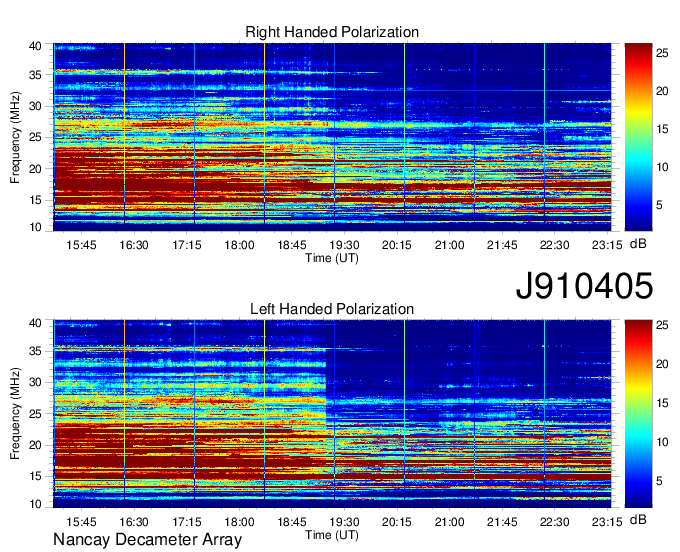Click the 10 MHz tick label on bottom plot
This screenshot has height=552, width=680.
35,504
